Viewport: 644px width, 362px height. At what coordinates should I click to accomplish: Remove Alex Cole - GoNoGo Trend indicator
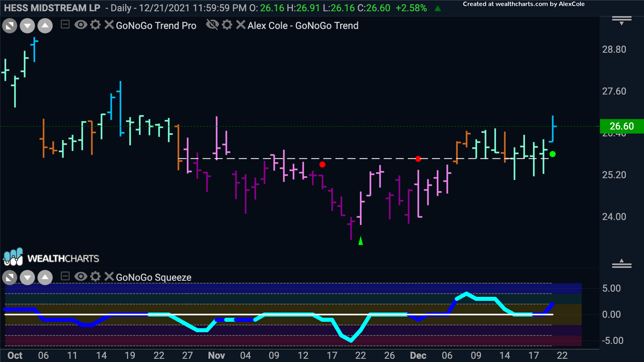pos(241,25)
